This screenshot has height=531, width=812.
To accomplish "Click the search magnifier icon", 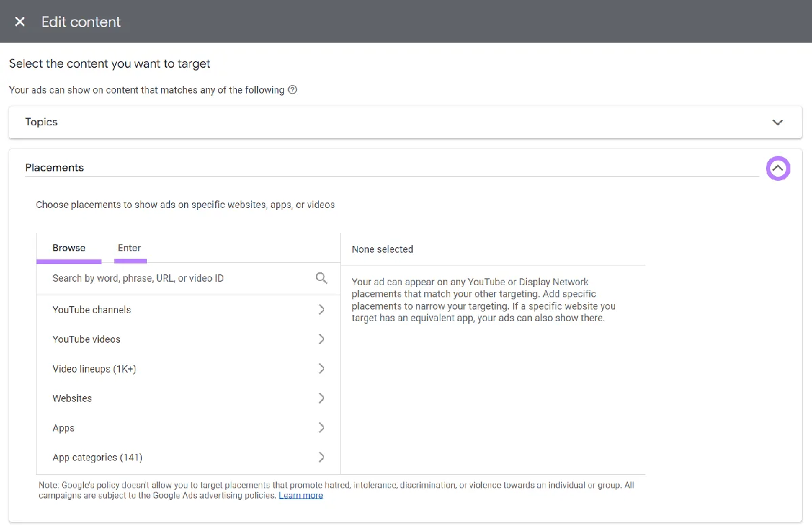I will [x=321, y=278].
